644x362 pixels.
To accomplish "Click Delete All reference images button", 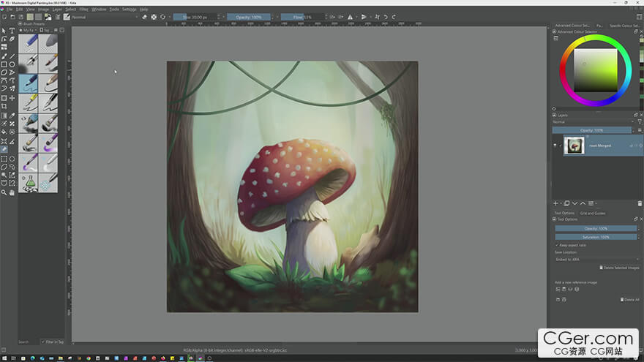I will (x=629, y=300).
